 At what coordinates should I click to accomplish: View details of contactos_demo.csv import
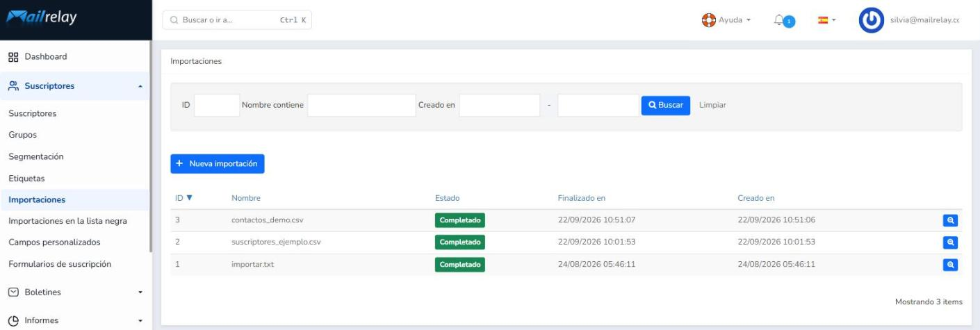pyautogui.click(x=950, y=220)
